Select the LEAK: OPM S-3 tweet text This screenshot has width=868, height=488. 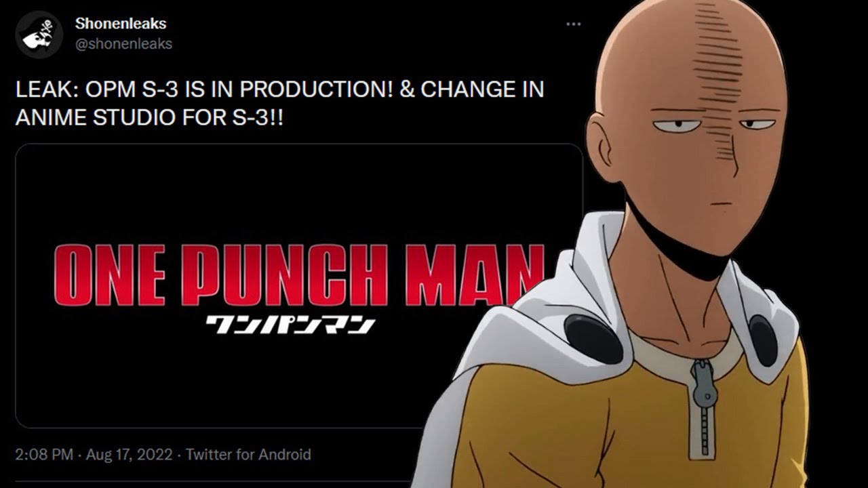click(279, 103)
